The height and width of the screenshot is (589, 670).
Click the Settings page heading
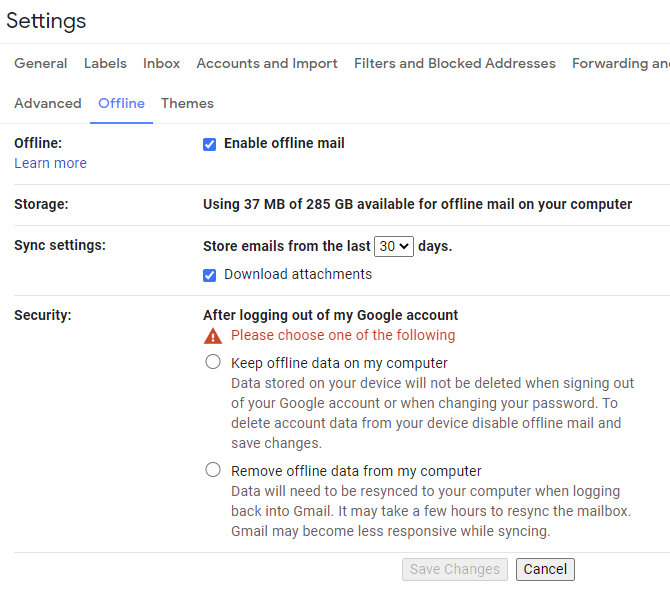click(x=46, y=21)
